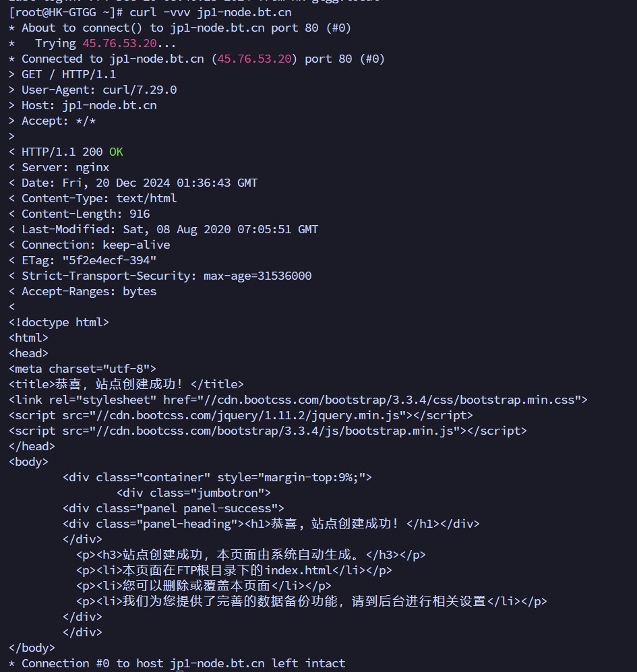This screenshot has width=637, height=672.
Task: Click the green OK status text
Action: tap(116, 152)
